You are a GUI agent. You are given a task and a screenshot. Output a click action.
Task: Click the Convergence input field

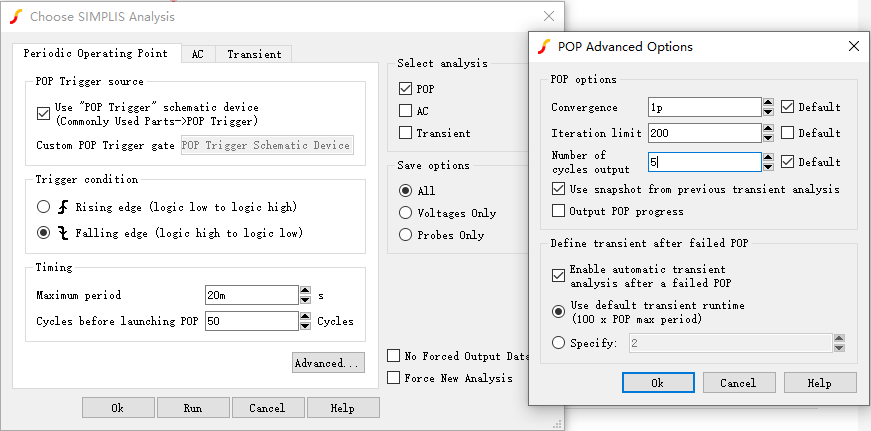click(704, 108)
